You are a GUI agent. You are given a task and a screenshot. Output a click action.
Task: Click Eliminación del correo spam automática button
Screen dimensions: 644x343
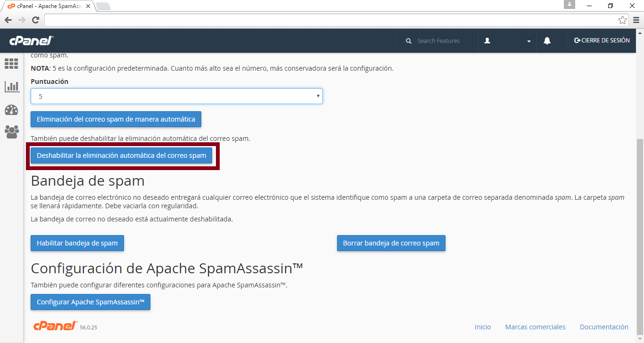116,119
